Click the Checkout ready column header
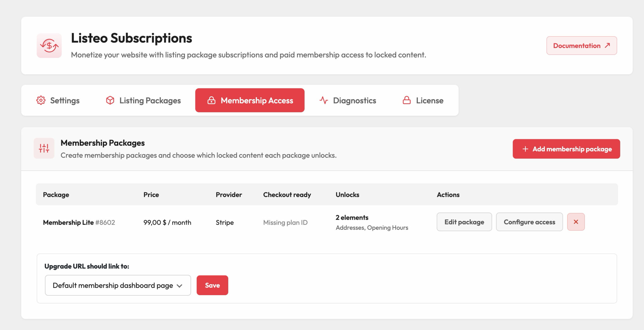The height and width of the screenshot is (330, 644). click(x=287, y=195)
